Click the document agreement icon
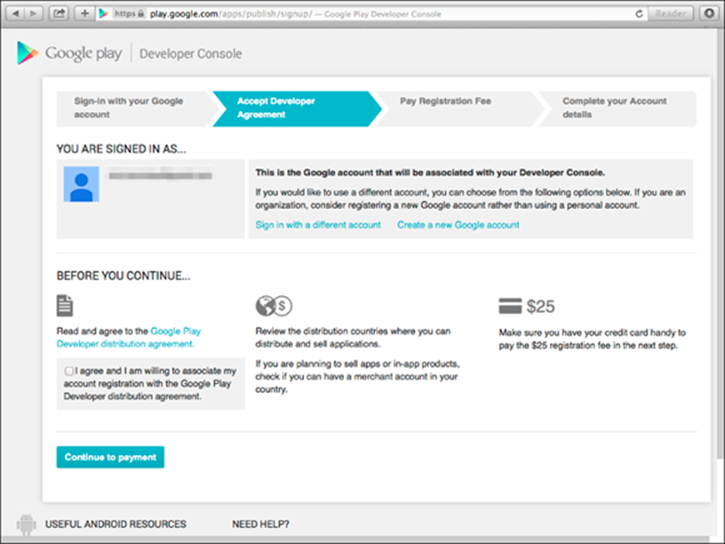Screen dimensions: 725x544 (65, 306)
